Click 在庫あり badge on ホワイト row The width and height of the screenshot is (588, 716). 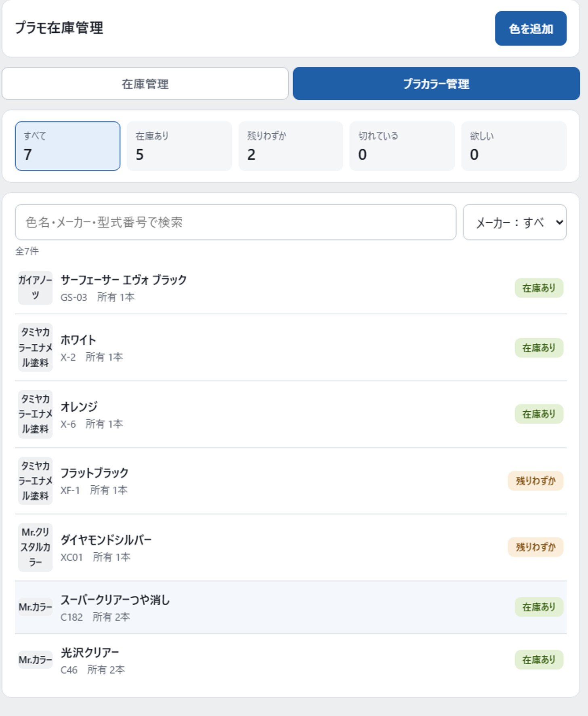pyautogui.click(x=539, y=347)
